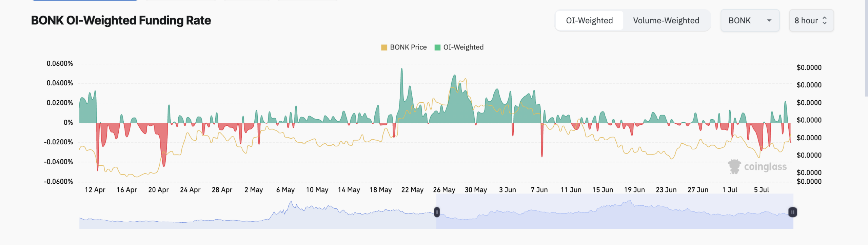Click the 0.0200% y-axis label
This screenshot has width=868, height=245.
pos(60,103)
